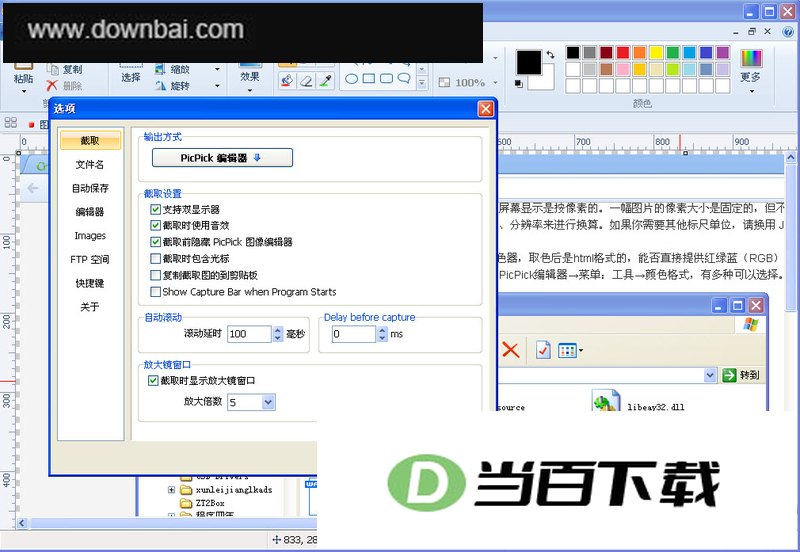The height and width of the screenshot is (552, 800).
Task: Reset colors to default black and white
Action: click(519, 84)
